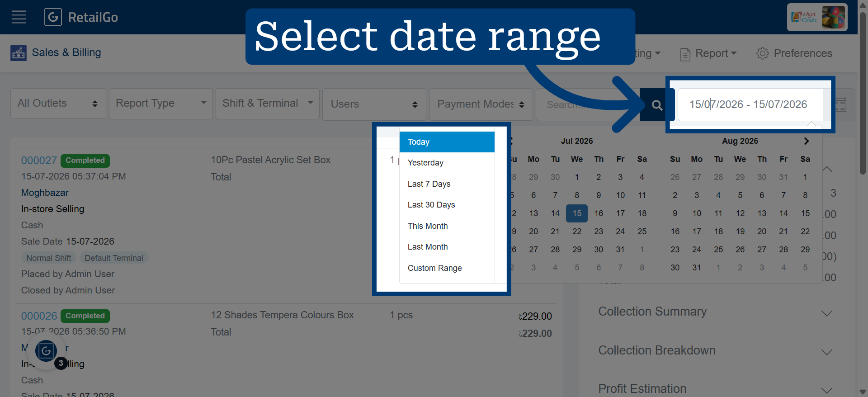Click the magnifier search button
Screen dimensions: 868x397
point(657,105)
